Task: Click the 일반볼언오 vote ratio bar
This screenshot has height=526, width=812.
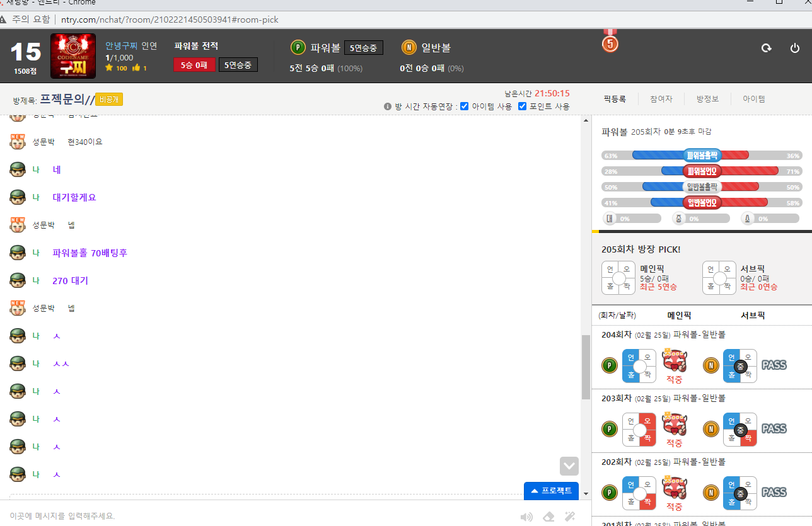Action: (702, 203)
